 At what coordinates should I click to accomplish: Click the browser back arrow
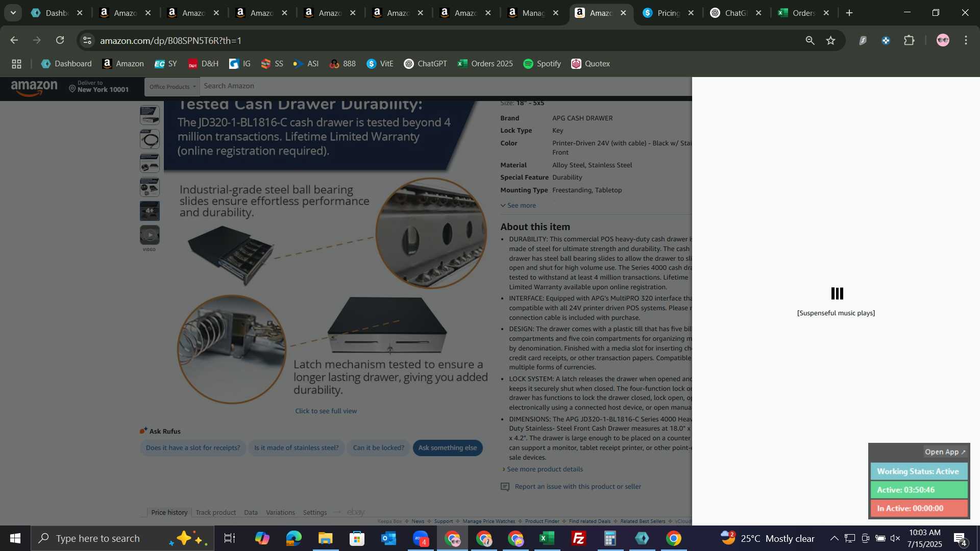click(14, 40)
